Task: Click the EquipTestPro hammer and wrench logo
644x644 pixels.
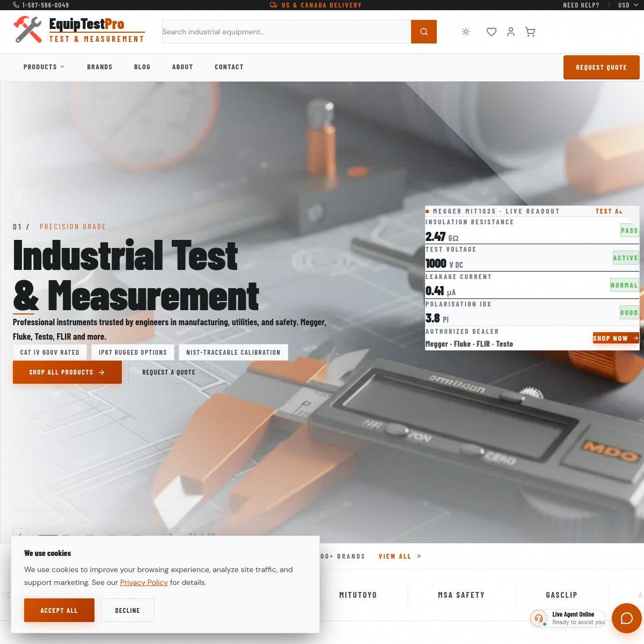Action: pyautogui.click(x=28, y=30)
